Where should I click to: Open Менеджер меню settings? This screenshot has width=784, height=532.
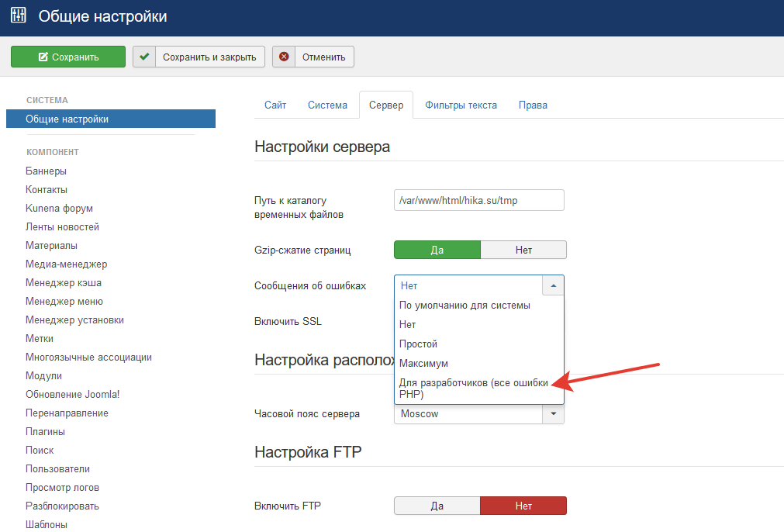[x=64, y=302]
